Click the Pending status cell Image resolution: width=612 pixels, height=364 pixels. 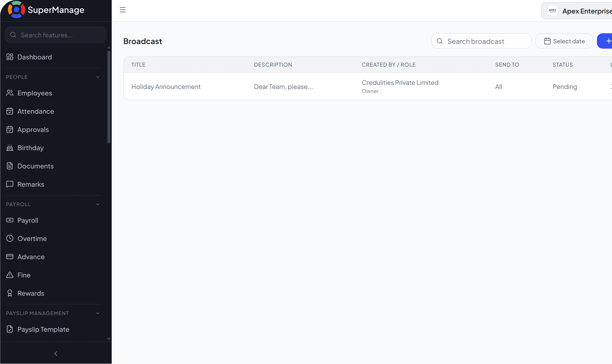565,87
